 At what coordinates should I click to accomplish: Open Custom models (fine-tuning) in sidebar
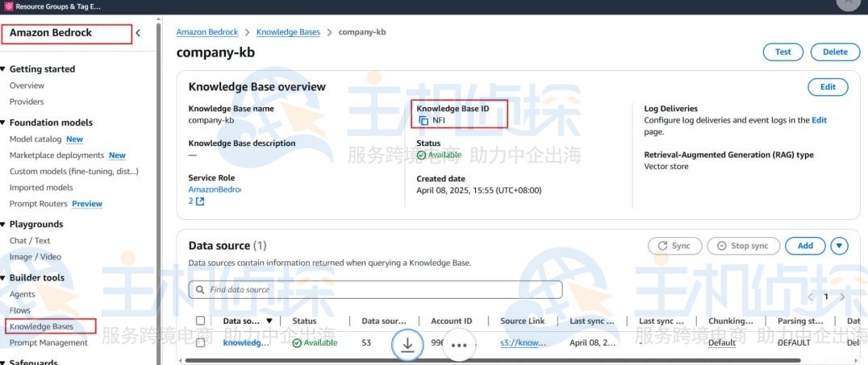pyautogui.click(x=73, y=172)
